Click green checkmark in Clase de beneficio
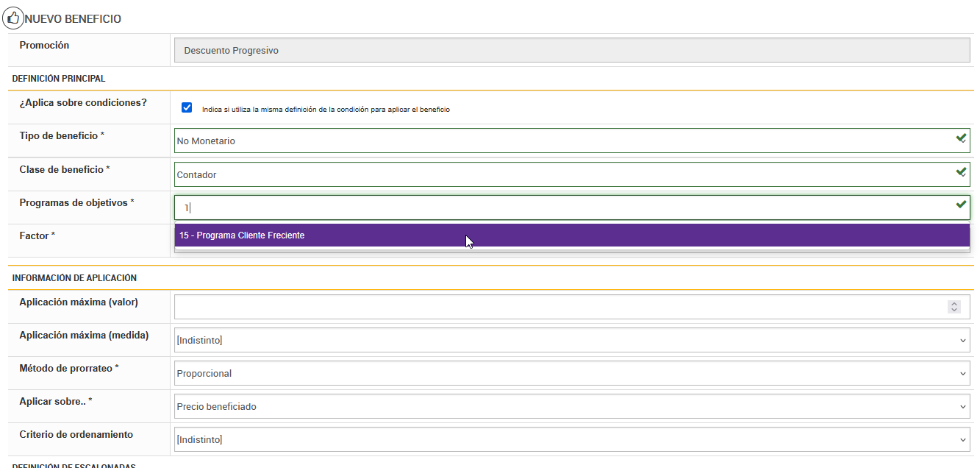The height and width of the screenshot is (468, 980). (961, 172)
